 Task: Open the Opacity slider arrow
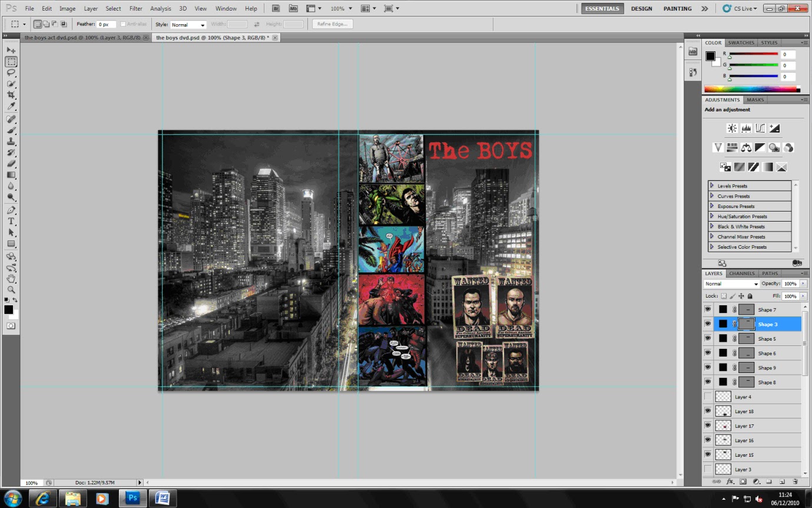(803, 283)
